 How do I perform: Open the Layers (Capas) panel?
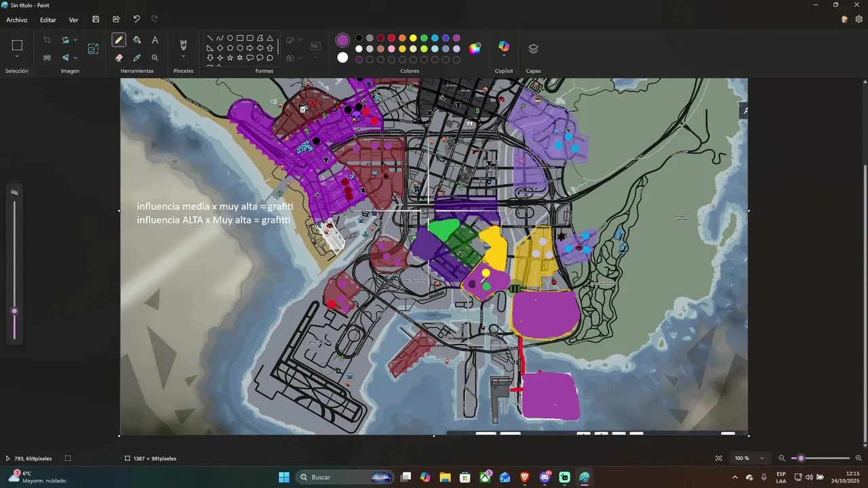533,49
